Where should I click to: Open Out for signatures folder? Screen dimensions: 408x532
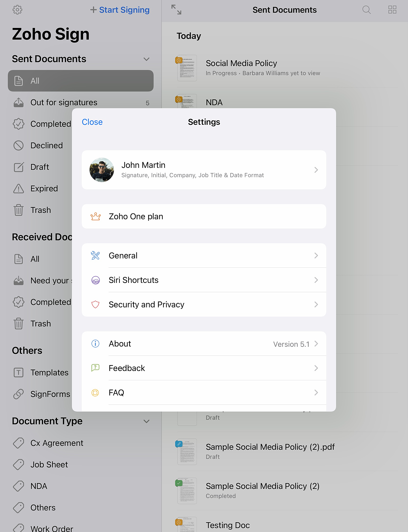81,102
